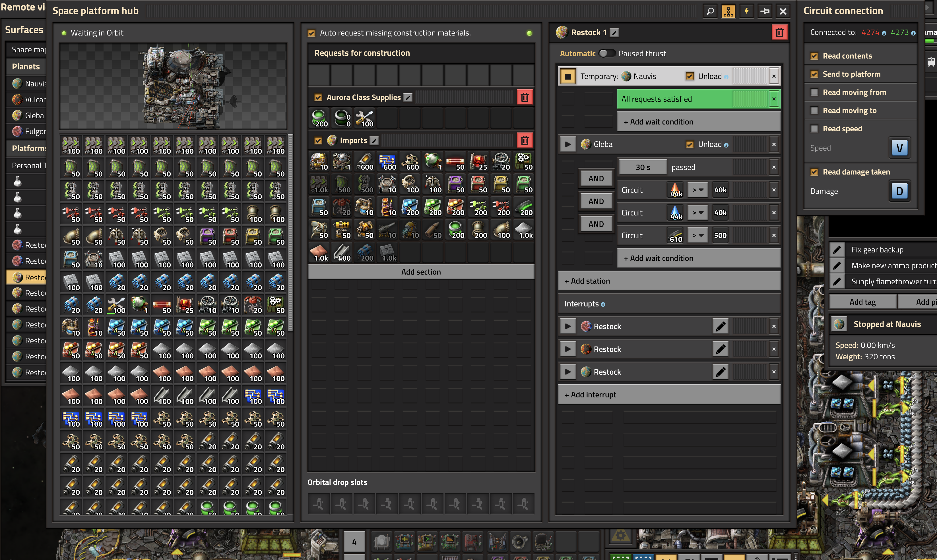937x560 pixels.
Task: Click the lightning bolt icon in hub titlebar
Action: coord(746,11)
